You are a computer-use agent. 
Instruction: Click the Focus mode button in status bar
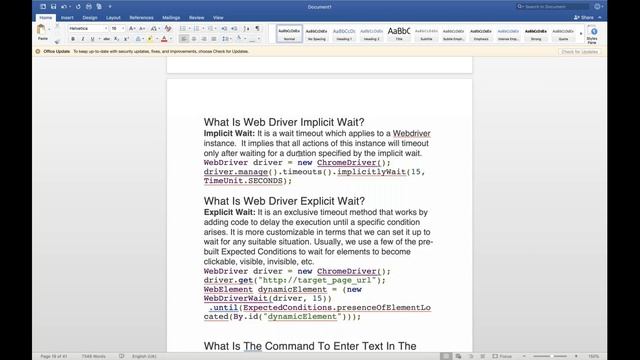(x=502, y=356)
